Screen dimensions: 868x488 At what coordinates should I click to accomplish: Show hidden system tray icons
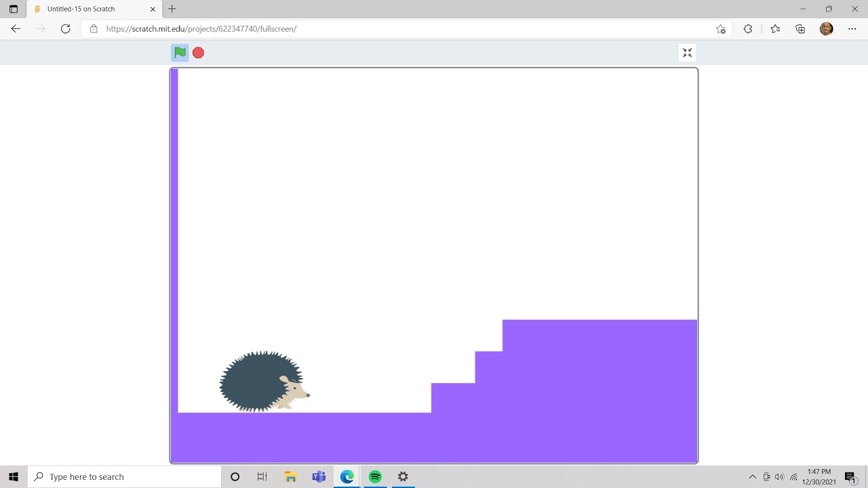(752, 476)
